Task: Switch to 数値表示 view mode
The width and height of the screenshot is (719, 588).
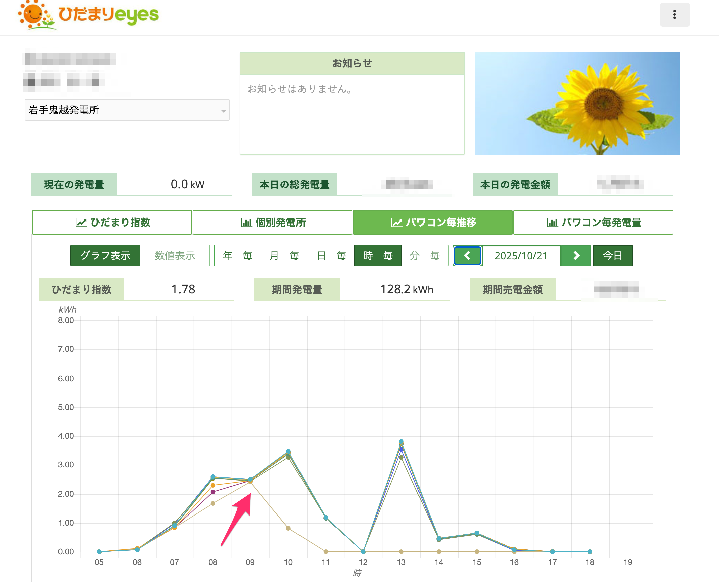Action: [x=174, y=255]
